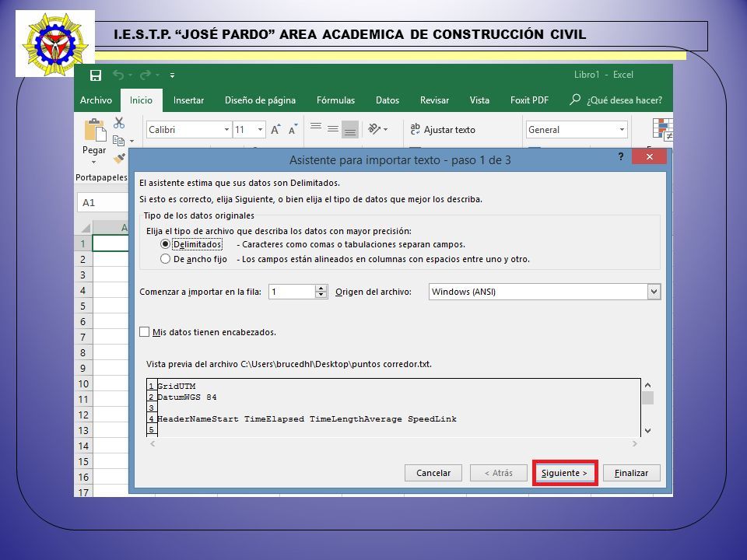Screen dimensions: 747x560
Task: Switch to the Foxit PDF tab
Action: point(529,100)
